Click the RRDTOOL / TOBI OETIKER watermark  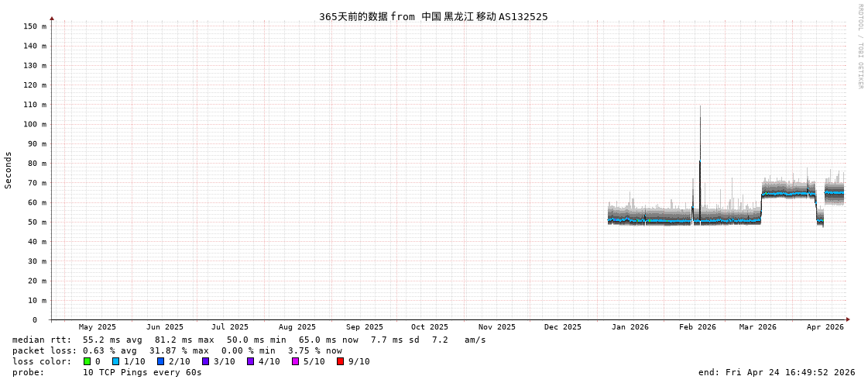pyautogui.click(x=859, y=47)
